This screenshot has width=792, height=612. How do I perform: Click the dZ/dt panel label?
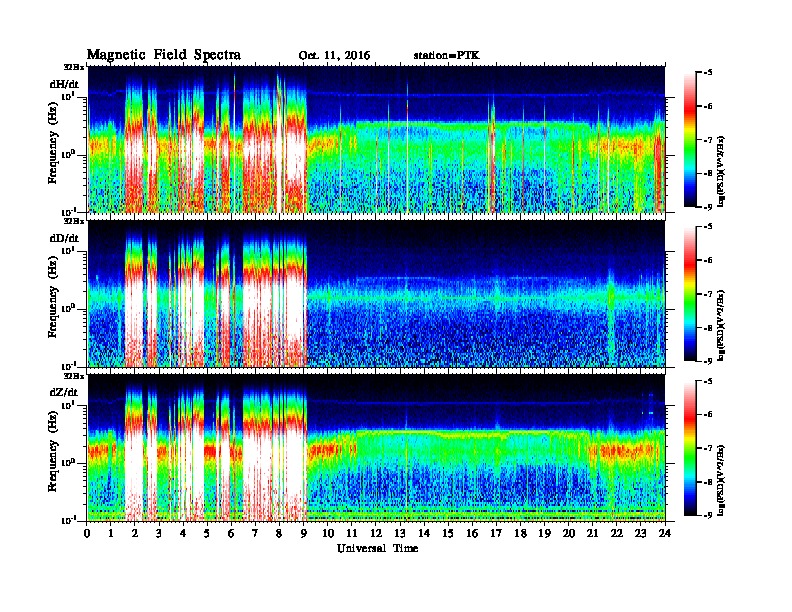click(x=64, y=392)
